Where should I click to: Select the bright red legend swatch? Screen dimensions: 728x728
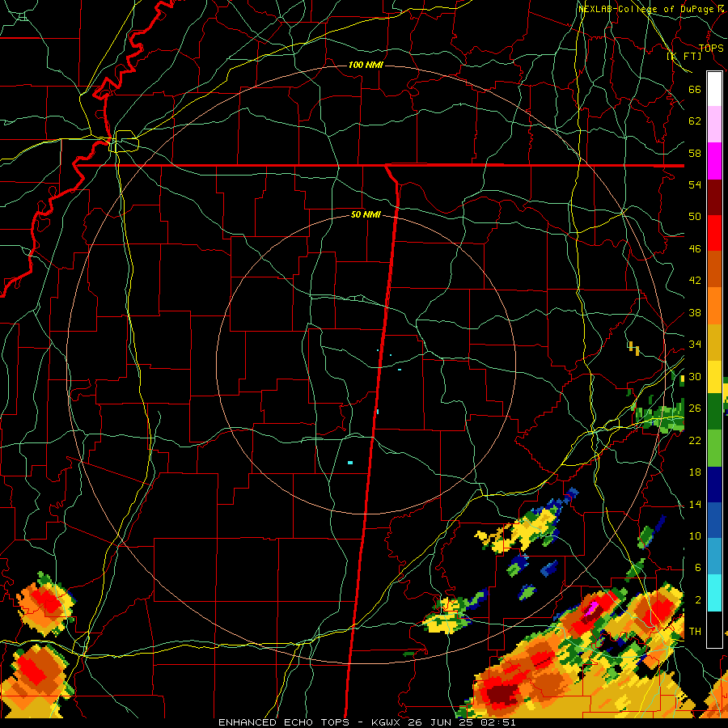point(714,233)
